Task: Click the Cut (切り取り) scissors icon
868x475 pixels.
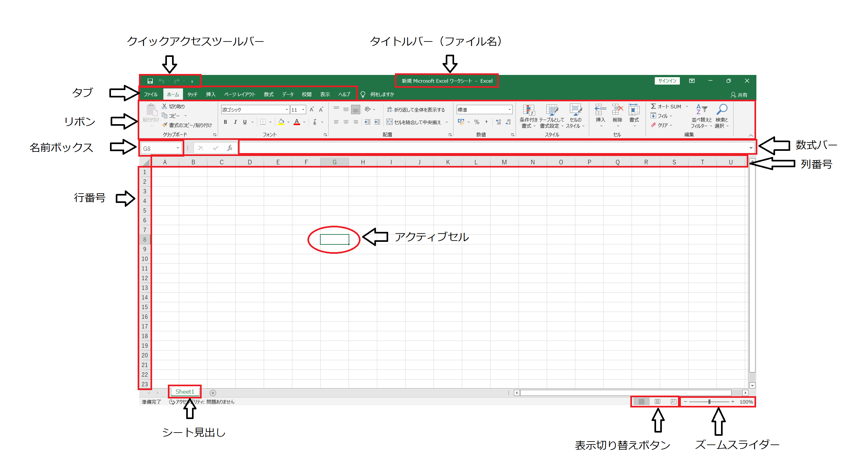Action: click(x=164, y=106)
